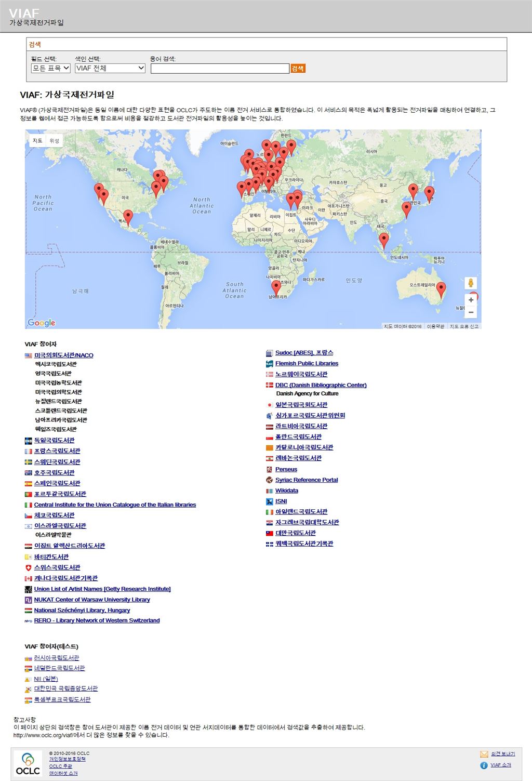The width and height of the screenshot is (532, 781).
Task: Open the Flemish Public Libraries link
Action: tap(307, 364)
